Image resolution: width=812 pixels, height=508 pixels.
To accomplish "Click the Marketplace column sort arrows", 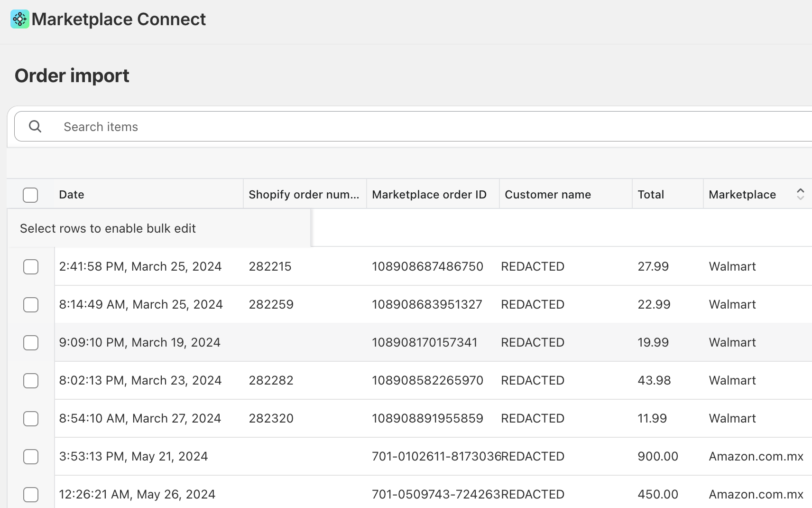I will pos(800,194).
